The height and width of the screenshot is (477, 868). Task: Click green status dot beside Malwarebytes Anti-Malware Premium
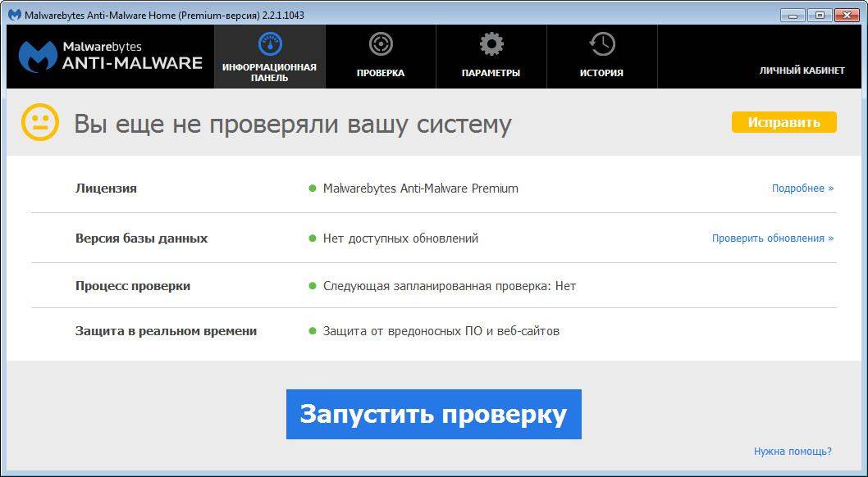point(313,189)
